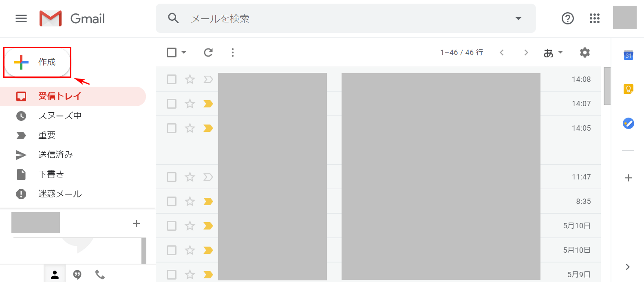Open the main menu hamburger icon
Image resolution: width=644 pixels, height=282 pixels.
[21, 19]
